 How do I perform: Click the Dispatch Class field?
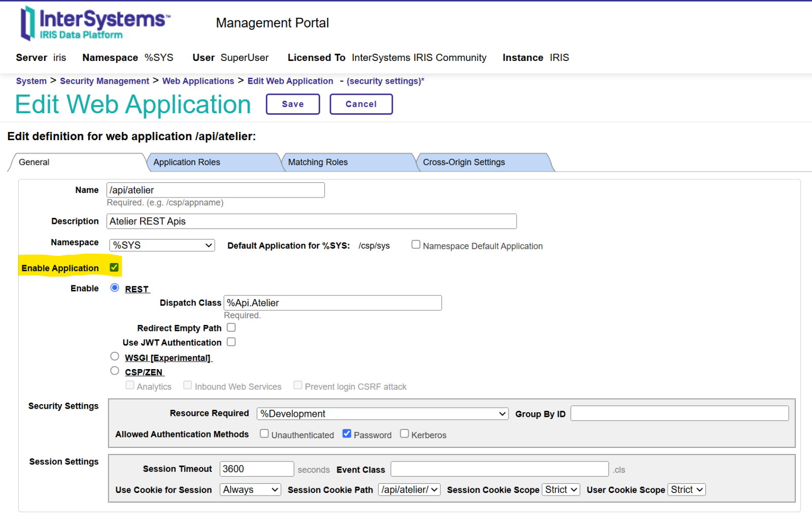[x=333, y=303]
